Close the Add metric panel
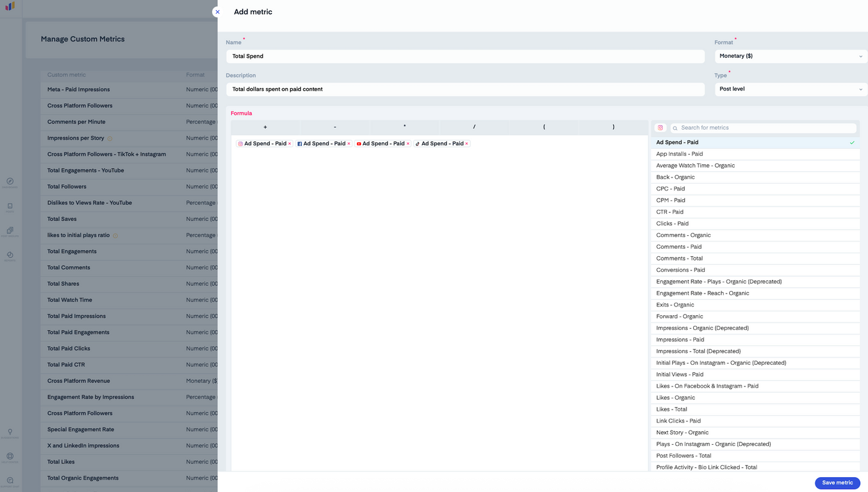Viewport: 868px width, 492px height. click(x=217, y=12)
